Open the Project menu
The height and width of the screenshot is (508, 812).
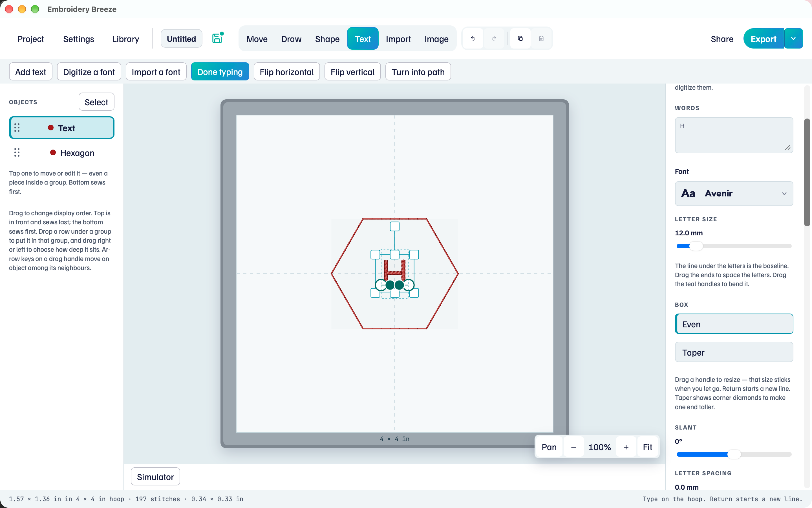[30, 39]
